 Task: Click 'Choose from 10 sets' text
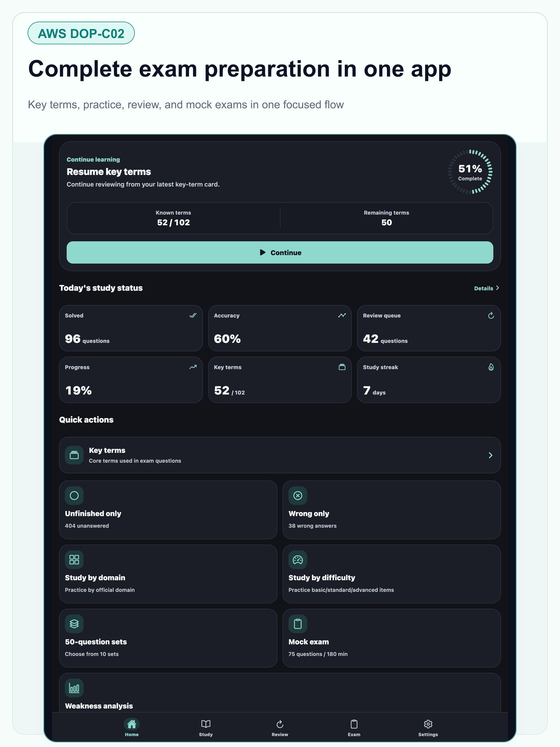coord(92,654)
